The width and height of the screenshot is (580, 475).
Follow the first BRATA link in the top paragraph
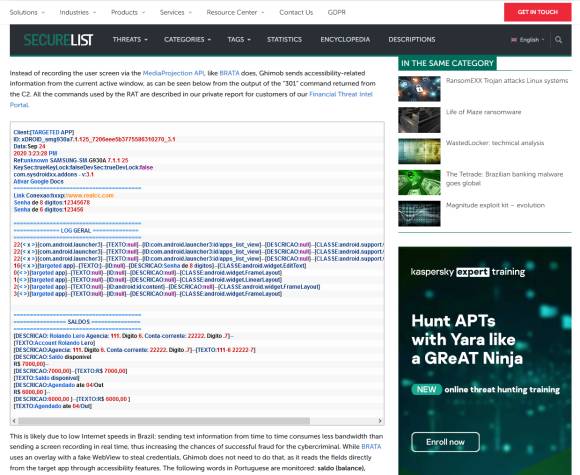(x=229, y=73)
